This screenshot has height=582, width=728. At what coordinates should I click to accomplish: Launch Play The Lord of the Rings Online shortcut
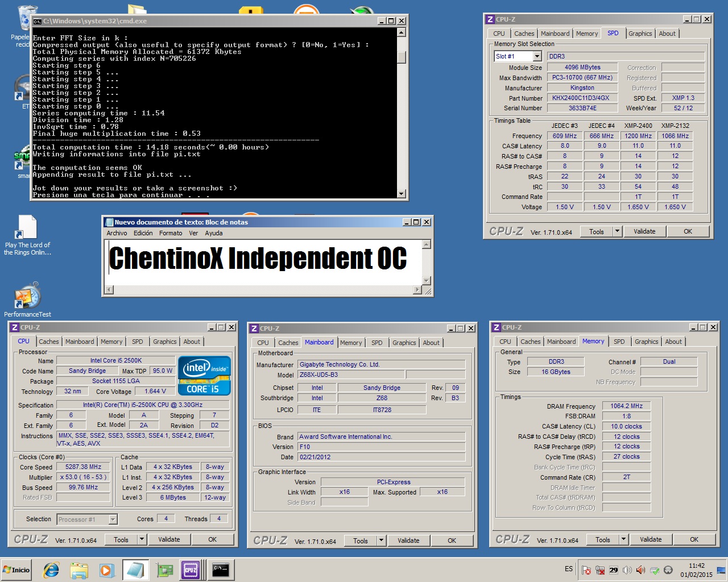27,235
